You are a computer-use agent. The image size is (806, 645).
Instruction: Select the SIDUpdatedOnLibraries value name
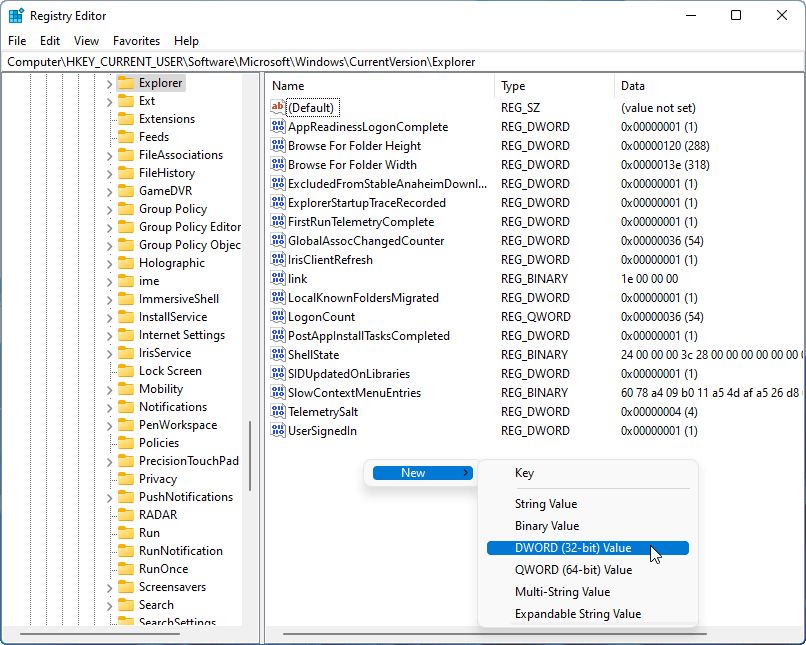point(349,374)
